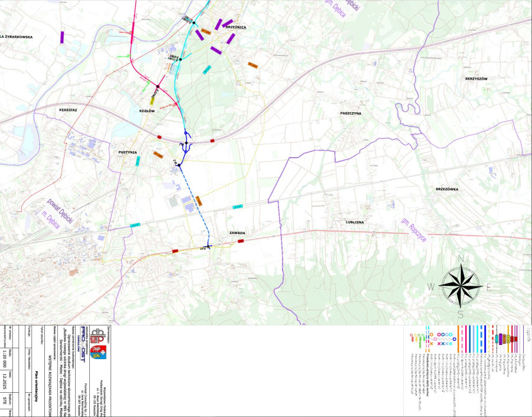Click the PASZCZYNA locality label
Screen dimensions: 532x417
pyautogui.click(x=350, y=112)
